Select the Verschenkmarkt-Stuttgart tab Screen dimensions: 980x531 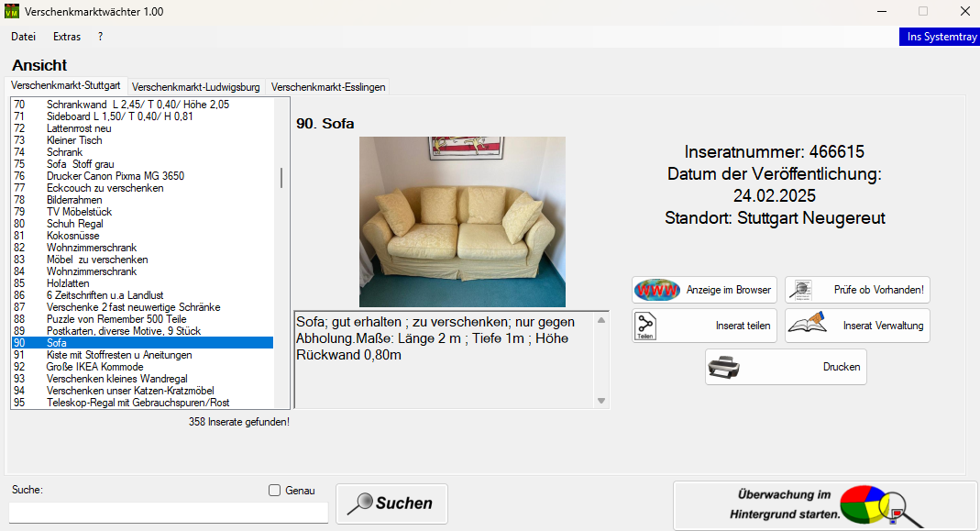[x=66, y=85]
